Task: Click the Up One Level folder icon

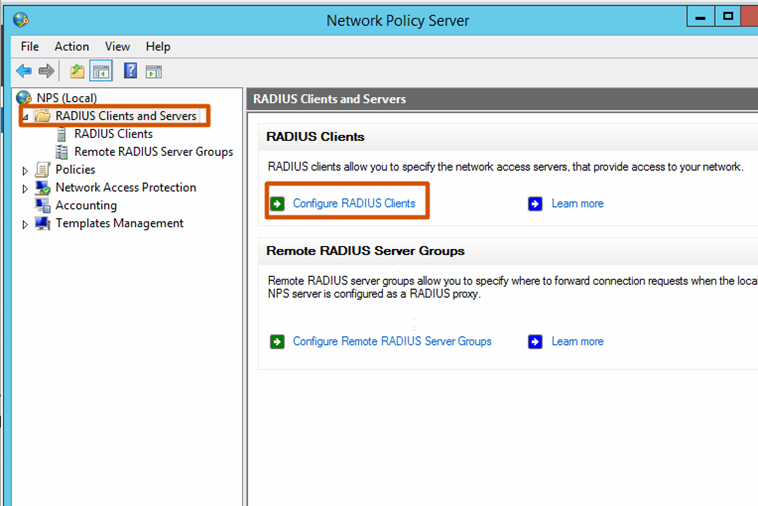Action: tap(77, 71)
